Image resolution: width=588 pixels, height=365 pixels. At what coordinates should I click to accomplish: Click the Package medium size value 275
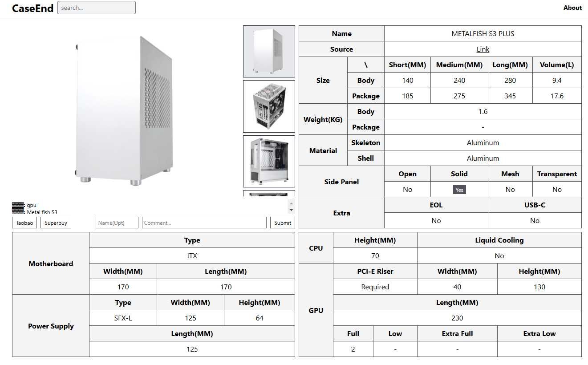coord(459,96)
